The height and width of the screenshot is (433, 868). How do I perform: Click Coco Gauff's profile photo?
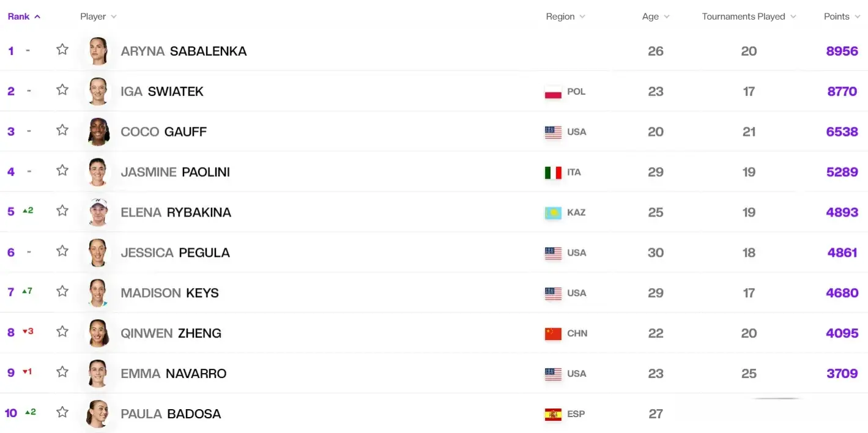click(x=98, y=131)
